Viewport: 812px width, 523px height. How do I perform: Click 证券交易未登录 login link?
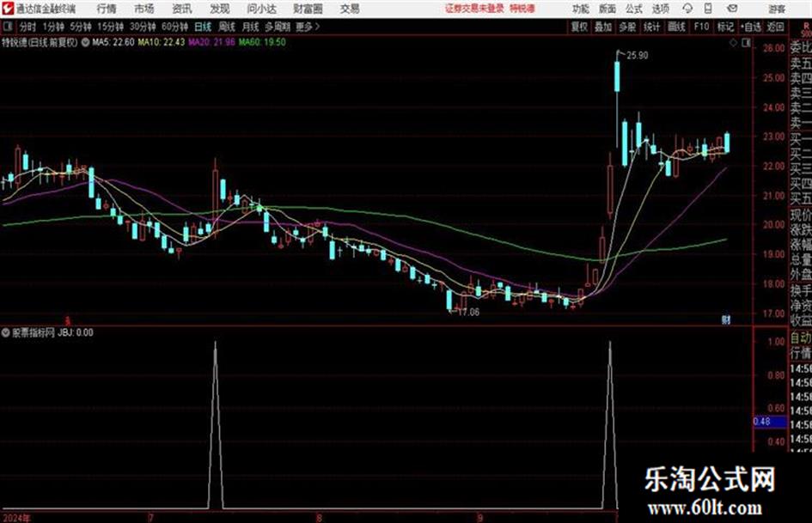474,9
